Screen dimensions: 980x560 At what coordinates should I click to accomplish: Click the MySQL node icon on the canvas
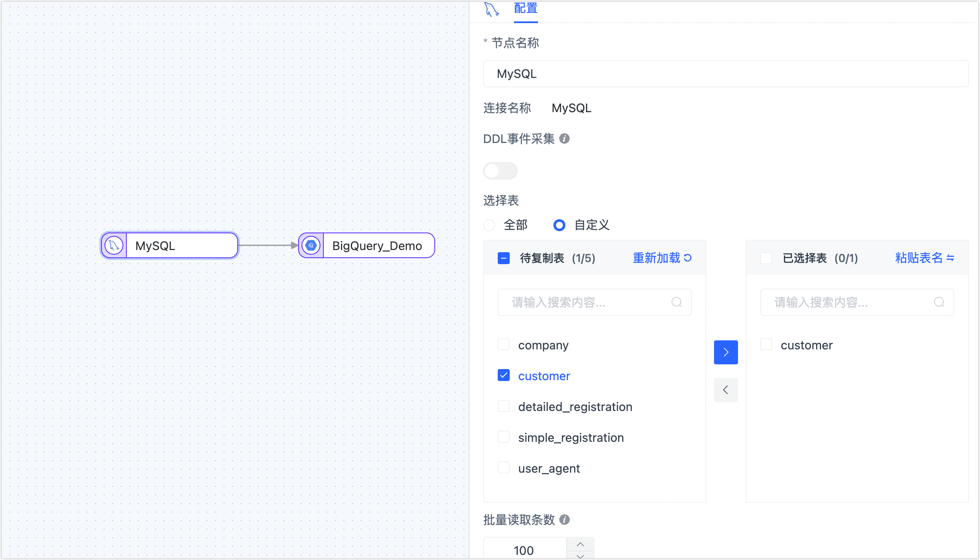point(113,245)
